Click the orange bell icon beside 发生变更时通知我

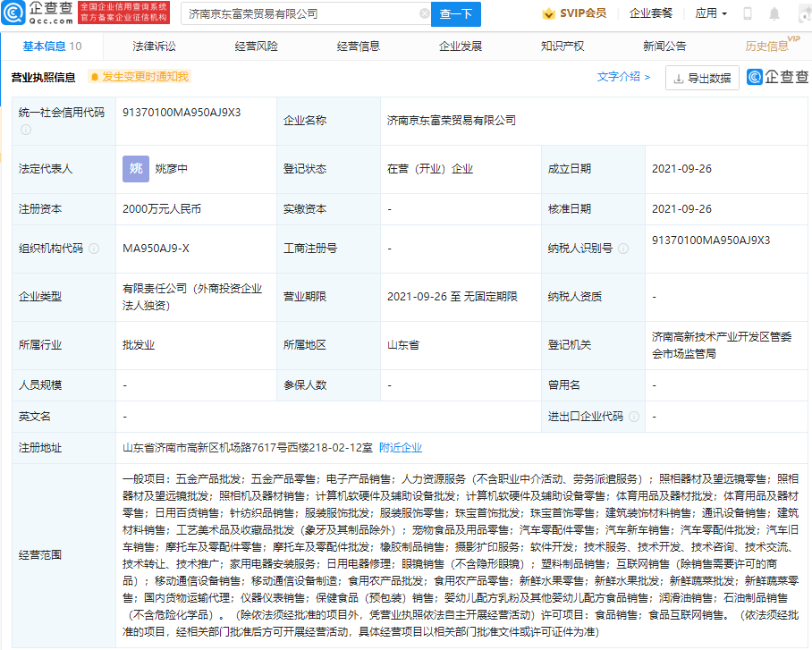click(95, 77)
